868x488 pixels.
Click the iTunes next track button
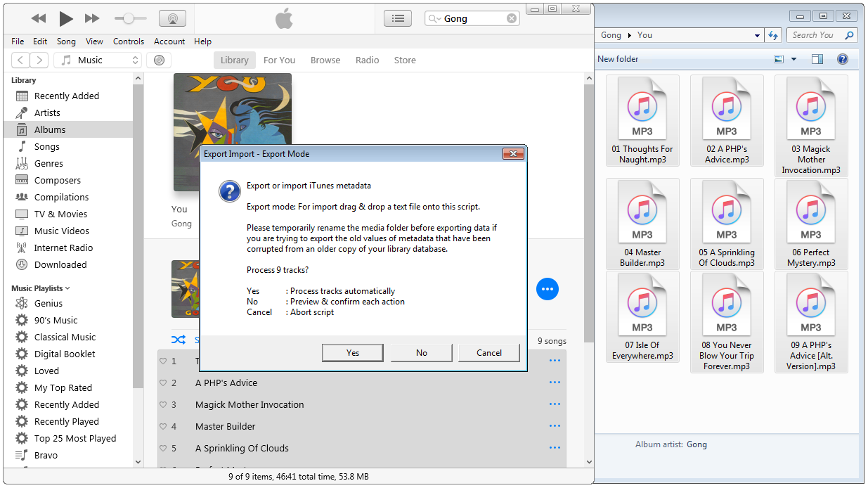click(92, 18)
